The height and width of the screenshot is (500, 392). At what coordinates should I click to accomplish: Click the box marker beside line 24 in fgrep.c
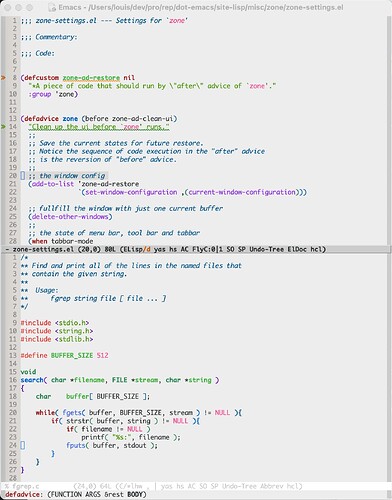pos(23,445)
